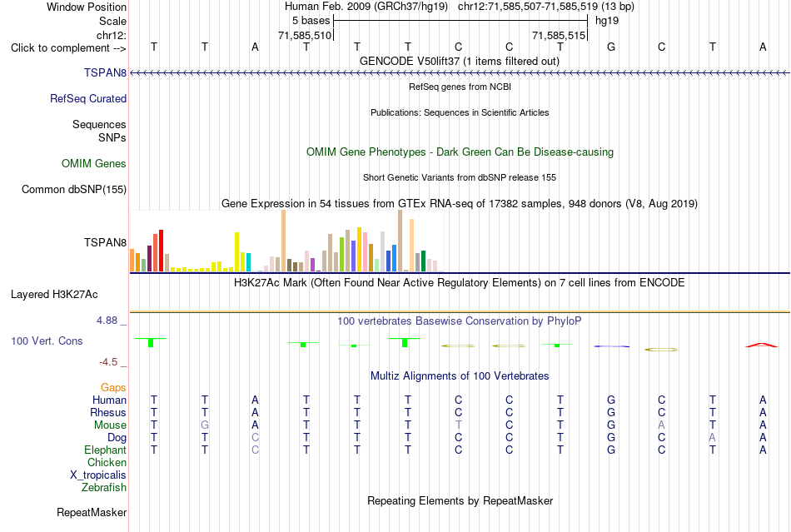Click the 'Sequences' publications track label
791x532 pixels.
99,125
